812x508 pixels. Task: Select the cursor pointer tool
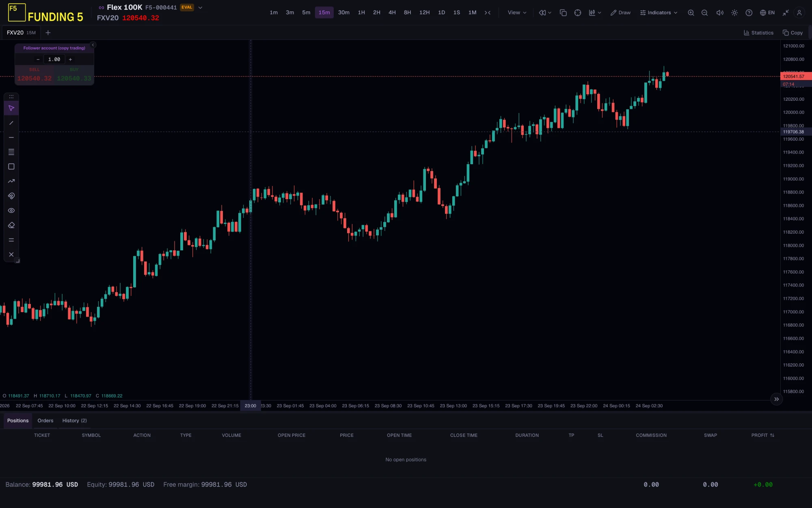(x=11, y=109)
